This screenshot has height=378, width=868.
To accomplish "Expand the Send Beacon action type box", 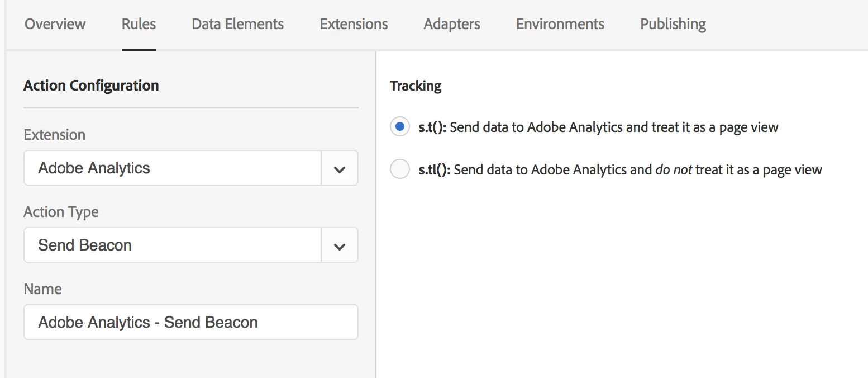I will (x=172, y=245).
